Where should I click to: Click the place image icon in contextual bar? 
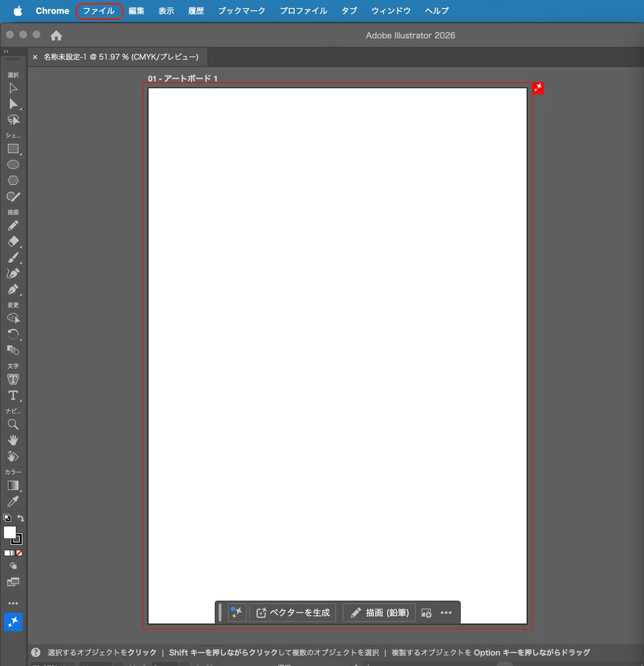[x=427, y=613]
